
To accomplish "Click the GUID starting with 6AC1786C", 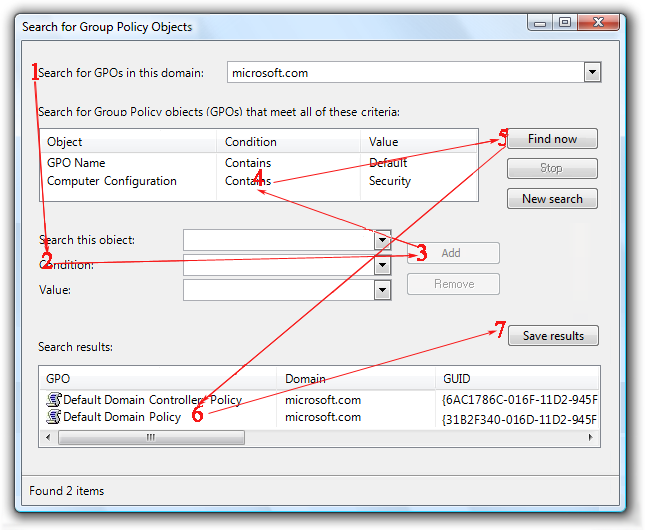I will point(520,400).
